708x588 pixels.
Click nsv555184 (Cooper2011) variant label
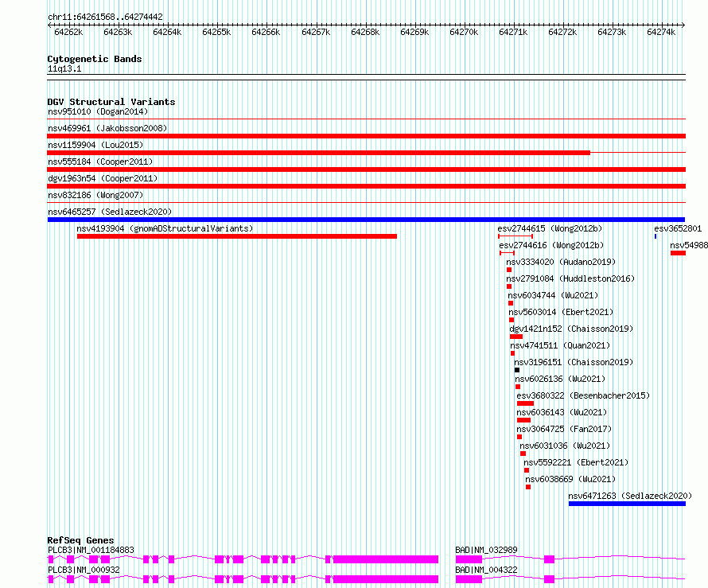100,162
